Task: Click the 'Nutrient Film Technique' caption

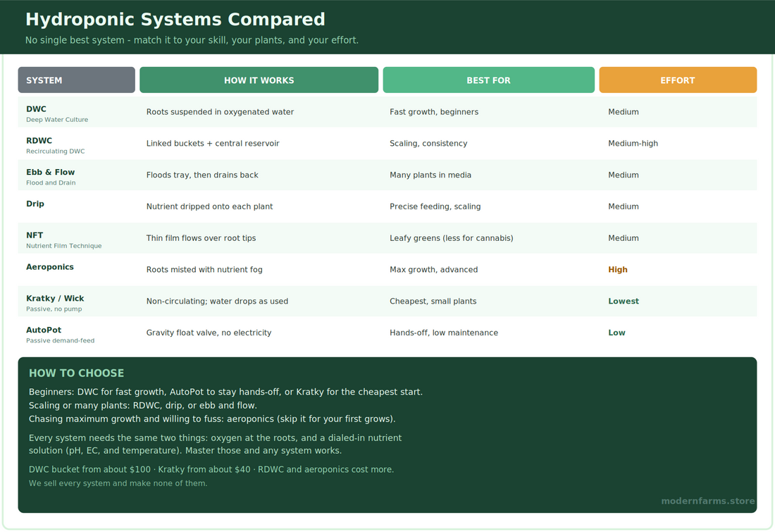Action: [x=63, y=246]
